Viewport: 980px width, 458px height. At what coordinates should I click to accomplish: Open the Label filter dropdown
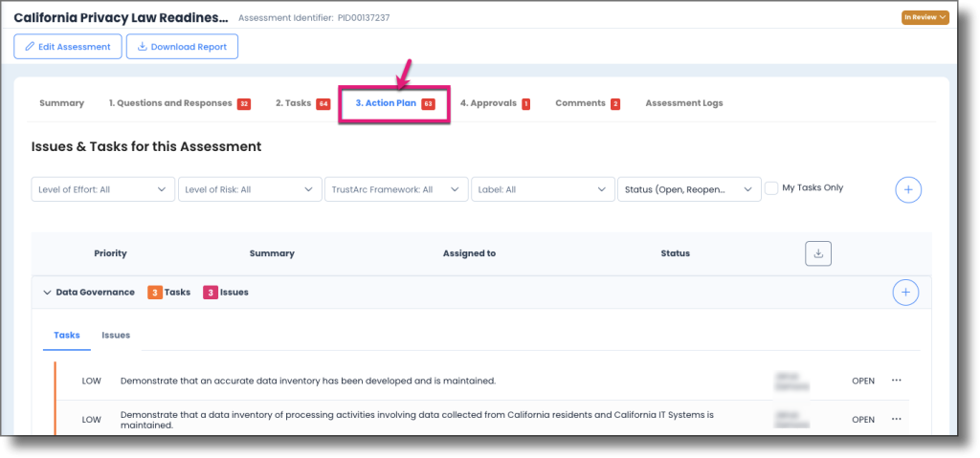(x=543, y=190)
